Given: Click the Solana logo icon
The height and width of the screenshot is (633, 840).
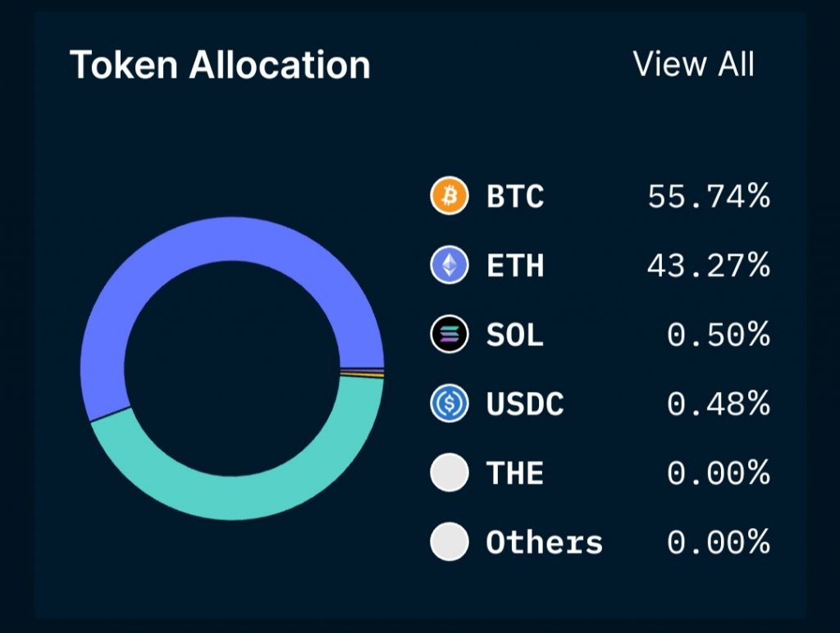Looking at the screenshot, I should [x=450, y=335].
